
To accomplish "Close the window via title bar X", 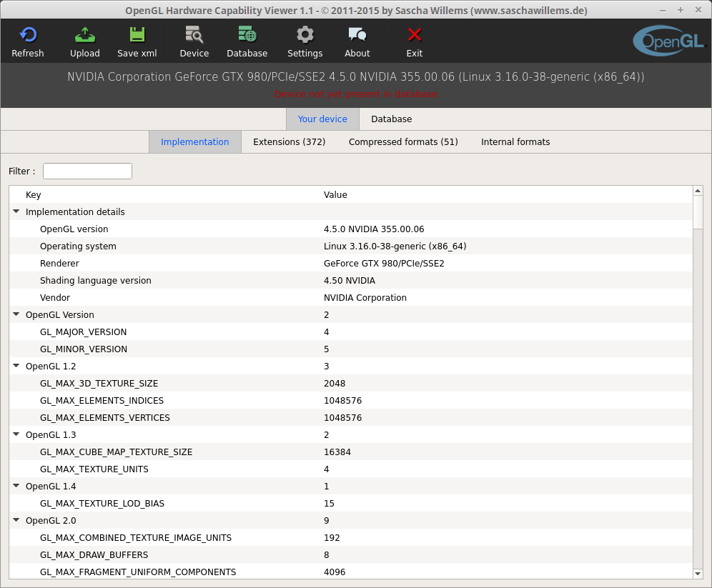I will click(698, 10).
